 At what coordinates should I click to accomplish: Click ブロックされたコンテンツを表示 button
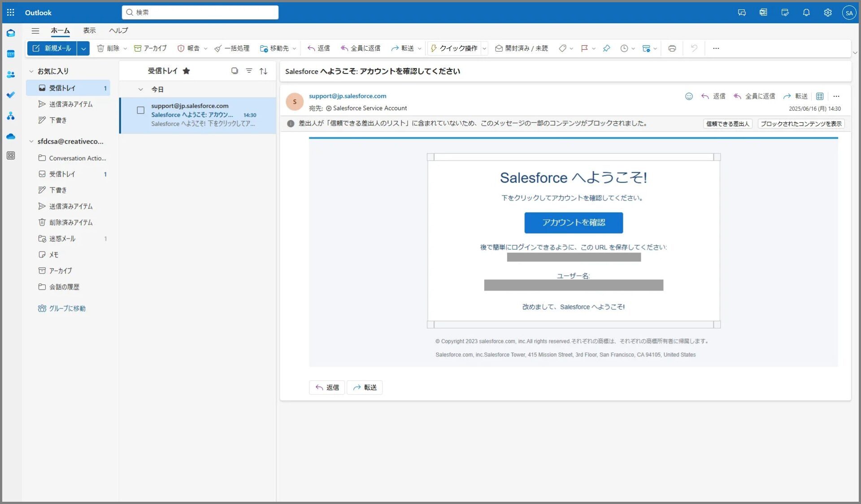(801, 124)
